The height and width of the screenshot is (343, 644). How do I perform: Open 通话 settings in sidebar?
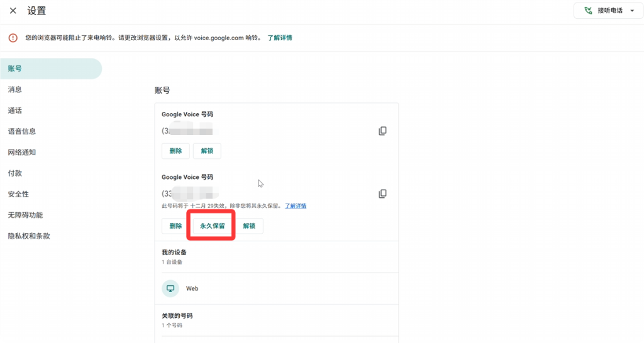pyautogui.click(x=15, y=111)
